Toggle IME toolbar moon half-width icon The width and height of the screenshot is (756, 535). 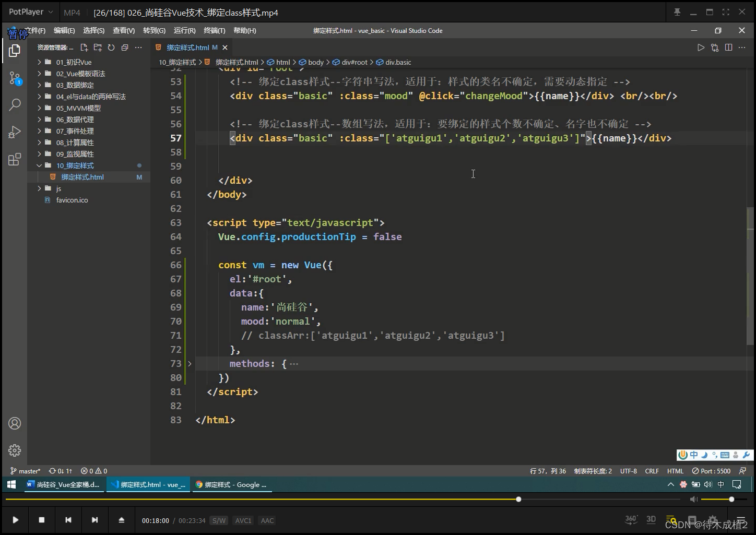[704, 455]
